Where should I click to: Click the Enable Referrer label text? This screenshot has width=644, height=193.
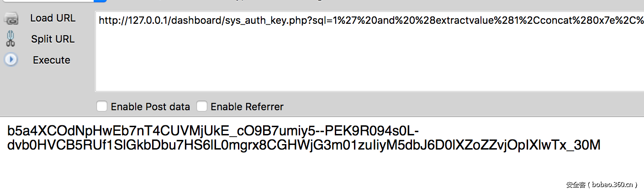[x=247, y=107]
